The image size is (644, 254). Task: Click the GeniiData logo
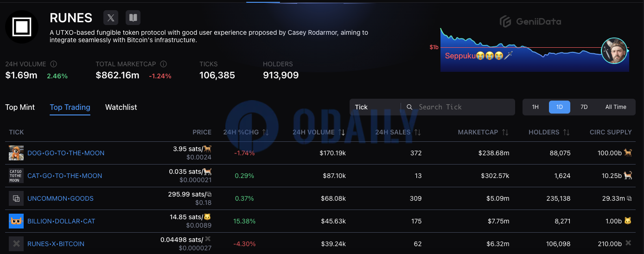530,21
